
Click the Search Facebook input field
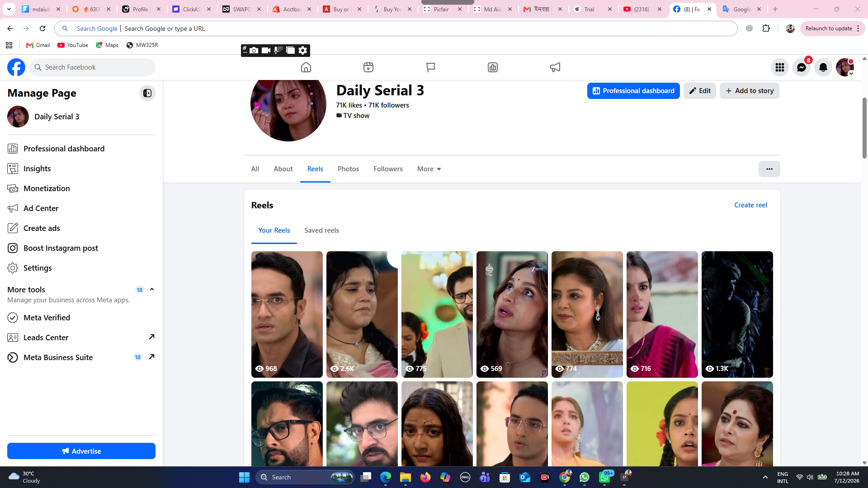coord(92,67)
